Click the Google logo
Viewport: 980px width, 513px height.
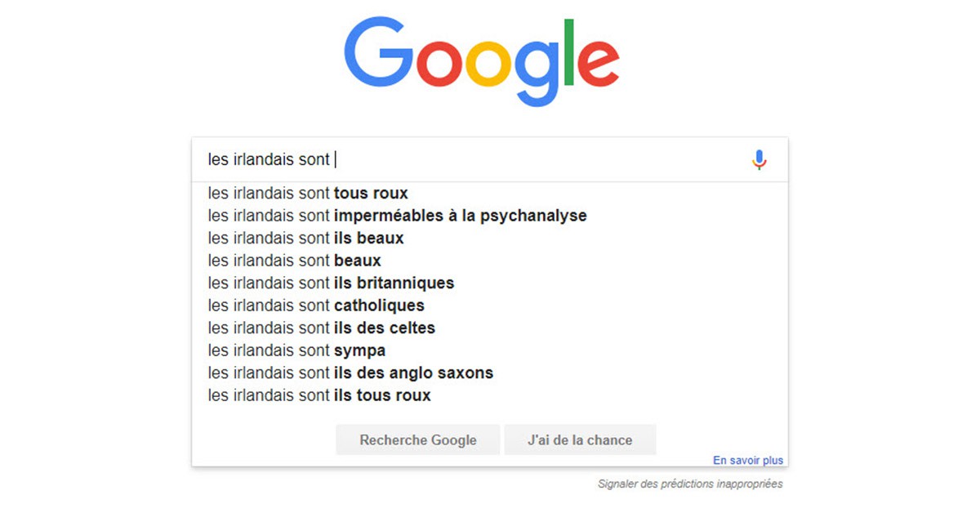(x=483, y=56)
